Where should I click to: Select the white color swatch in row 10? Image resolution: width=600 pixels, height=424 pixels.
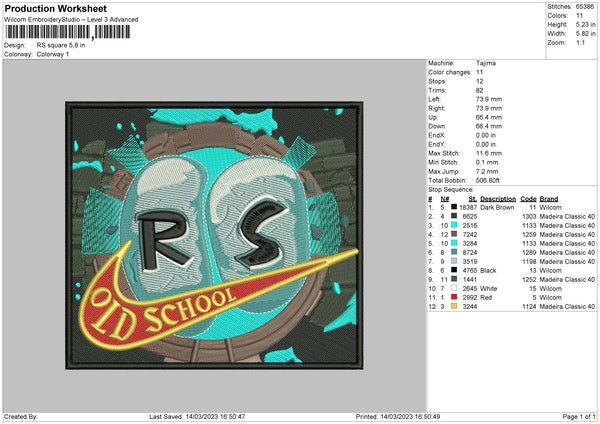455,288
